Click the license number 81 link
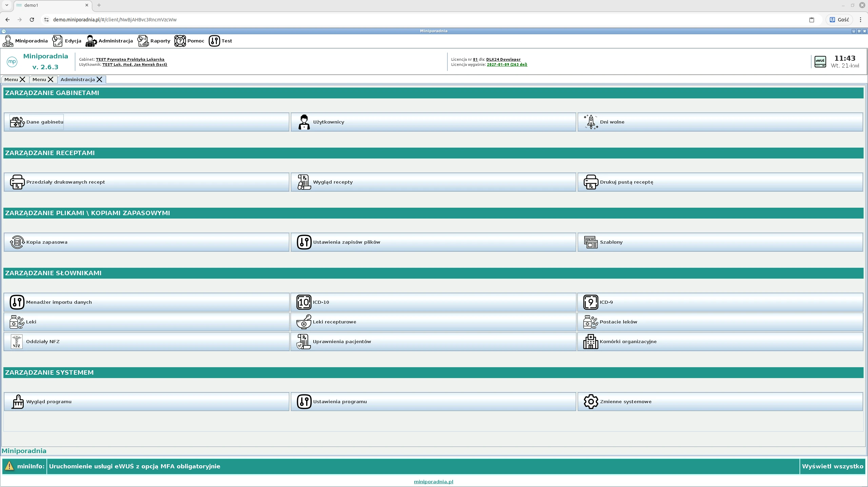The width and height of the screenshot is (868, 487). [475, 59]
